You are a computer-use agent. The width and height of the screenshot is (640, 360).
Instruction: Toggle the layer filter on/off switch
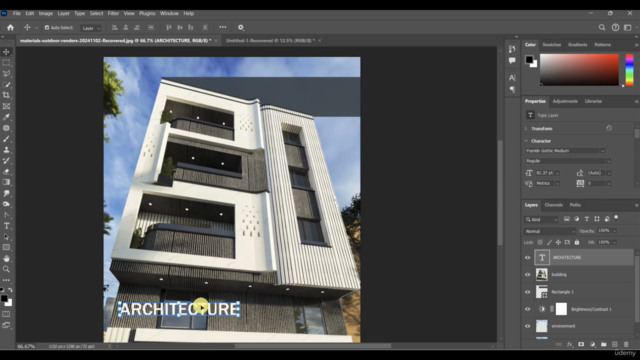coord(616,218)
